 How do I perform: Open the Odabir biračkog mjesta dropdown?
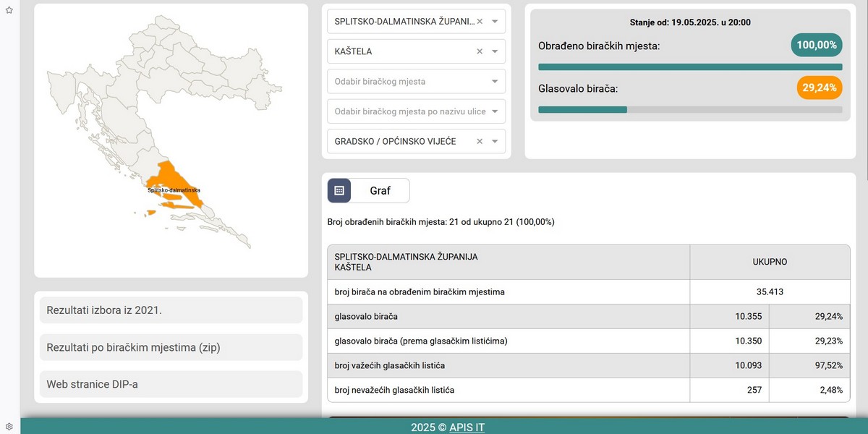click(x=494, y=81)
